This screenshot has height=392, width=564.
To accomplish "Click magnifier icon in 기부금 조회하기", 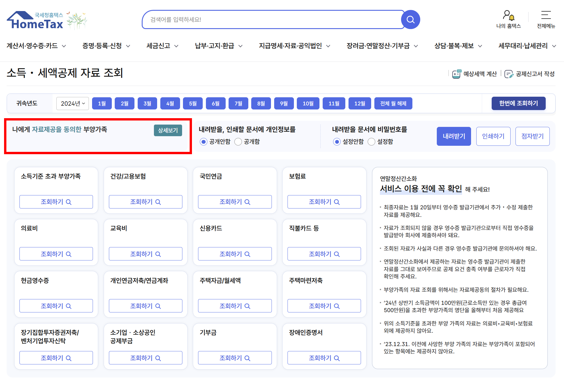I will 247,358.
